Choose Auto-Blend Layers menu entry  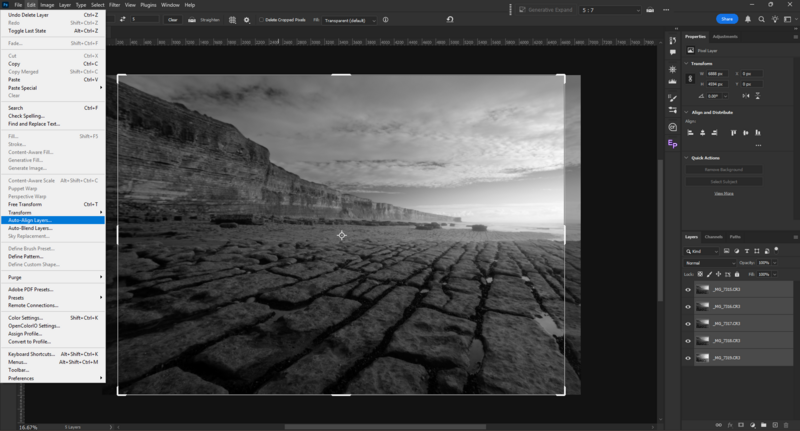point(53,228)
